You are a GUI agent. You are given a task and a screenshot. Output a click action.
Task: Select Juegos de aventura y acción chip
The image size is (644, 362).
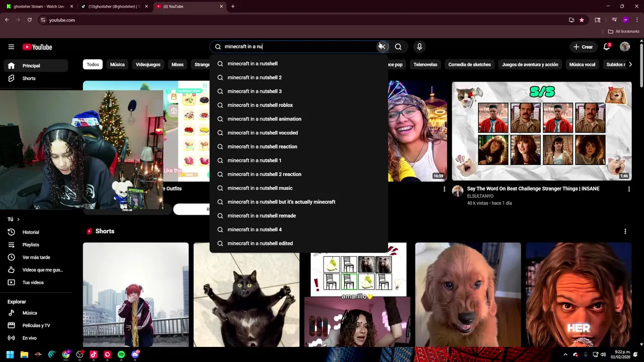click(530, 64)
